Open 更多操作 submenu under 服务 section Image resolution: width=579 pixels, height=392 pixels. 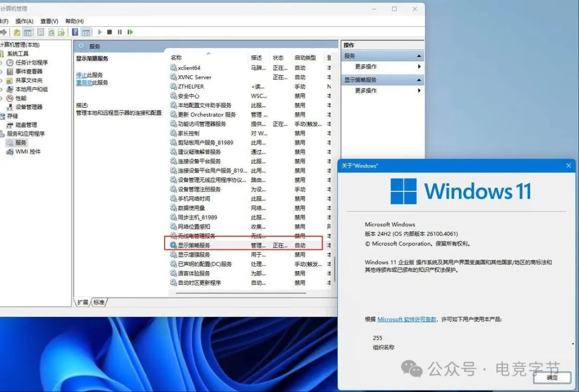click(x=383, y=66)
